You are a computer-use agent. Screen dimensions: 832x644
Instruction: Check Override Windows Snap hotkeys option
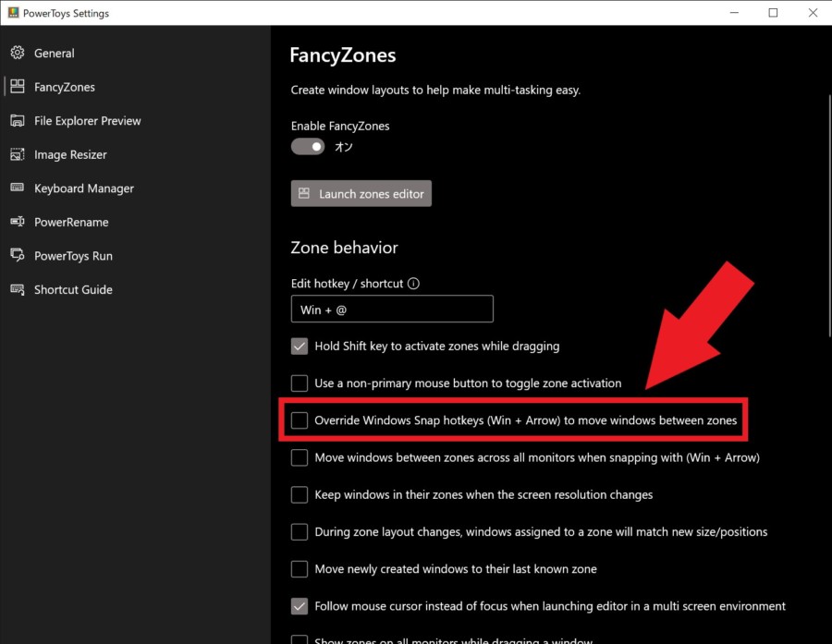300,420
